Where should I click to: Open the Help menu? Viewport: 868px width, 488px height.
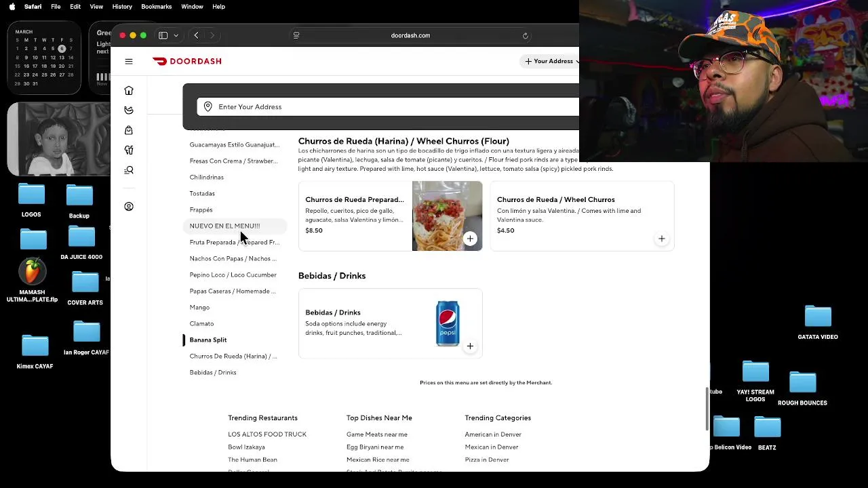pos(218,7)
